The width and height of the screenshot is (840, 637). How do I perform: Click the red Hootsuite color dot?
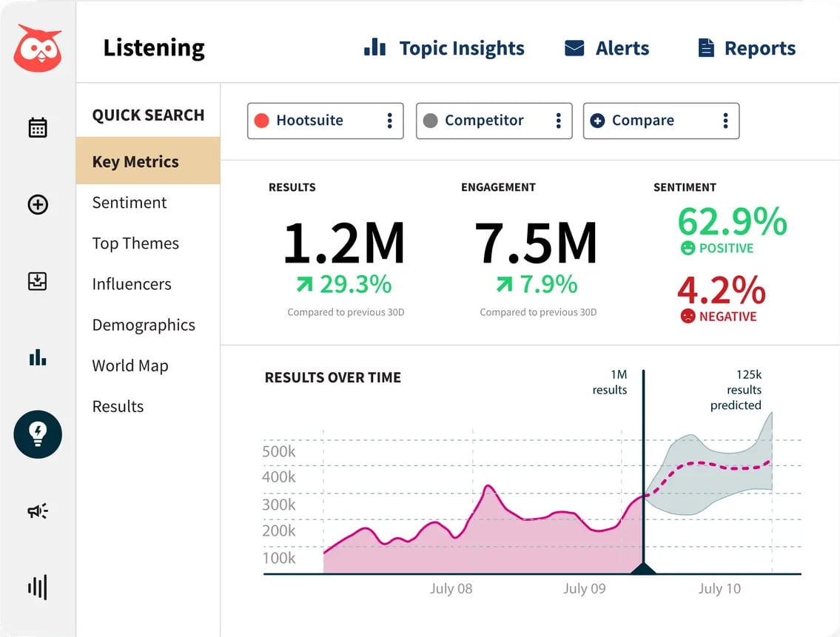(x=261, y=121)
